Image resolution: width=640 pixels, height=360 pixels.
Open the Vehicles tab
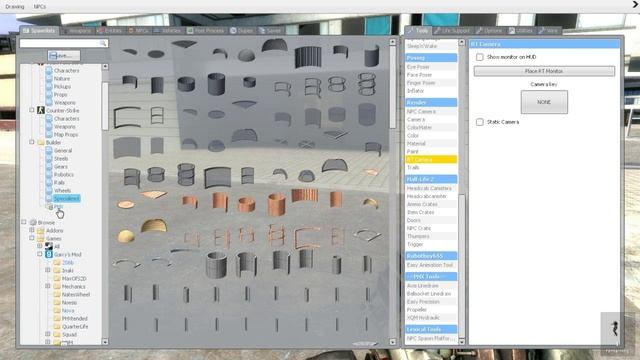pyautogui.click(x=168, y=31)
